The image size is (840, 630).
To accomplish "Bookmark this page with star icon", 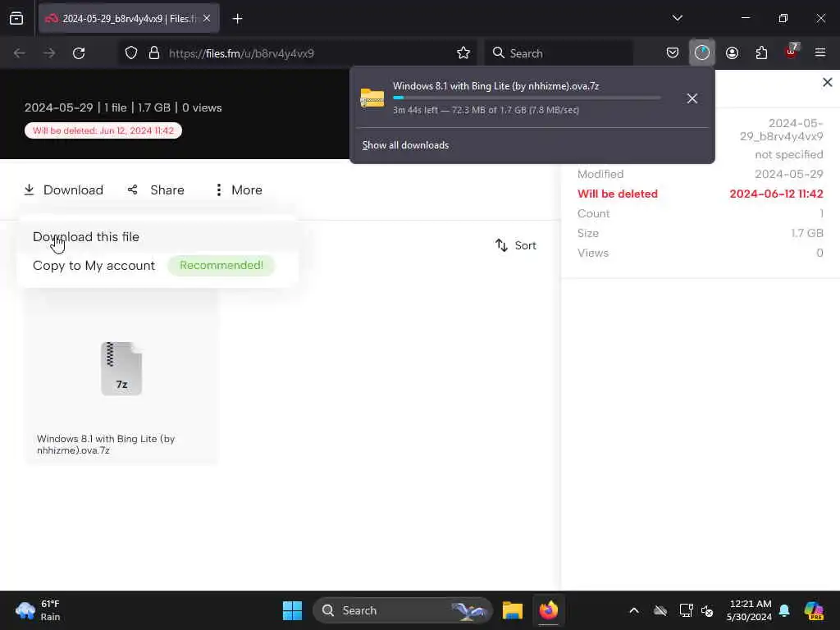I will (x=463, y=53).
